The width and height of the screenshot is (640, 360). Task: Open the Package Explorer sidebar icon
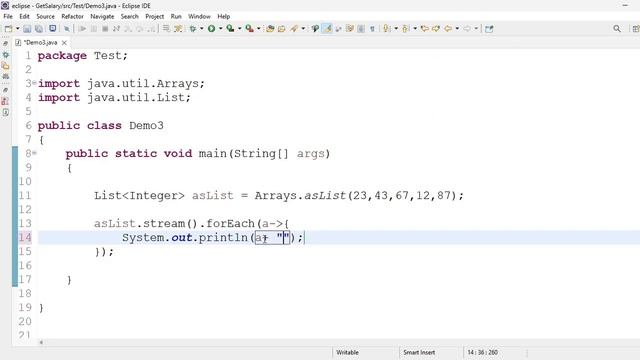[5, 65]
